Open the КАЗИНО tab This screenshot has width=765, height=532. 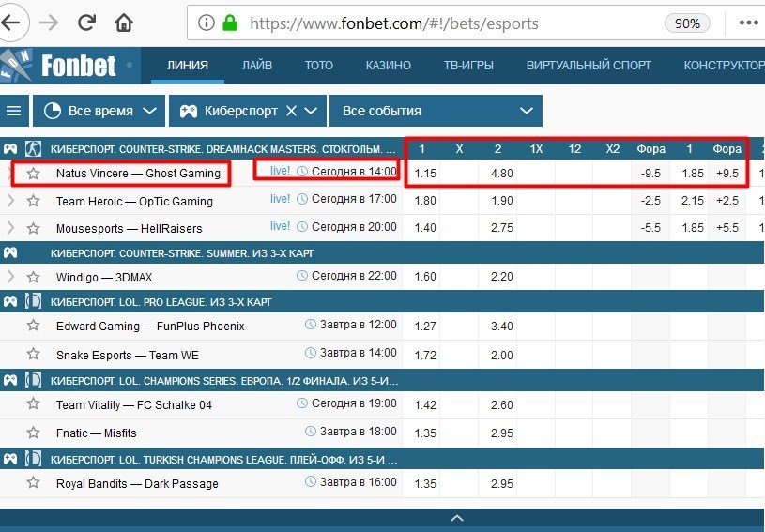(389, 66)
